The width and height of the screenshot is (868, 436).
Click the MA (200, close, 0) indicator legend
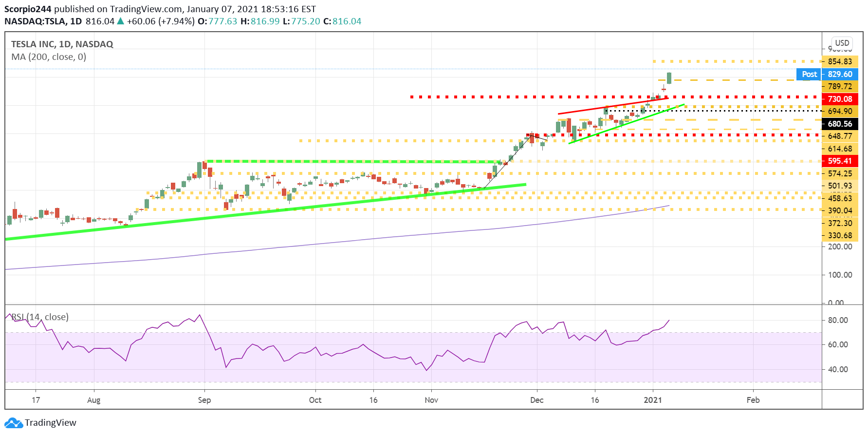pyautogui.click(x=49, y=57)
